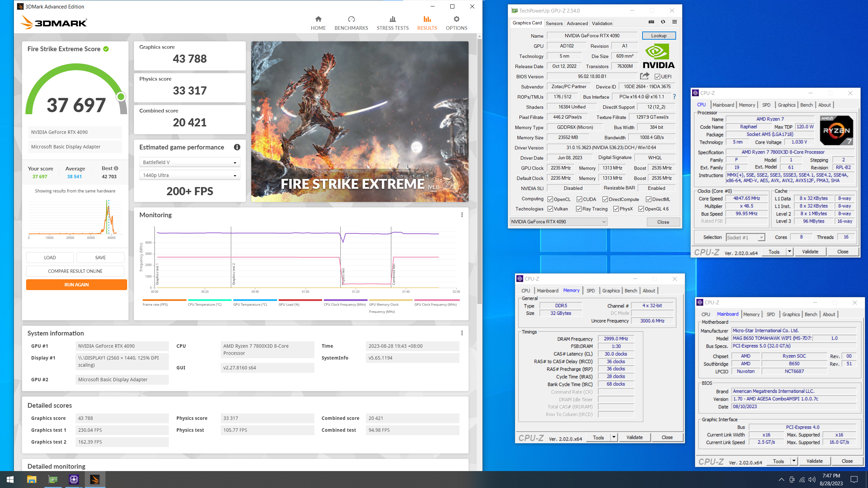Open the Battlefield V game dropdown
Screen dimensions: 868x488
pyautogui.click(x=190, y=162)
